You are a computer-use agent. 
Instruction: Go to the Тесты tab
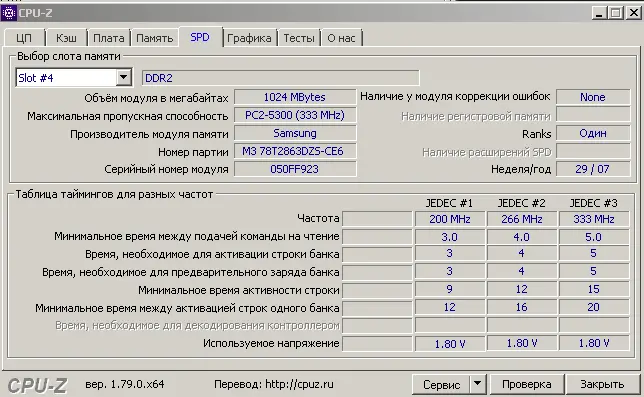299,38
